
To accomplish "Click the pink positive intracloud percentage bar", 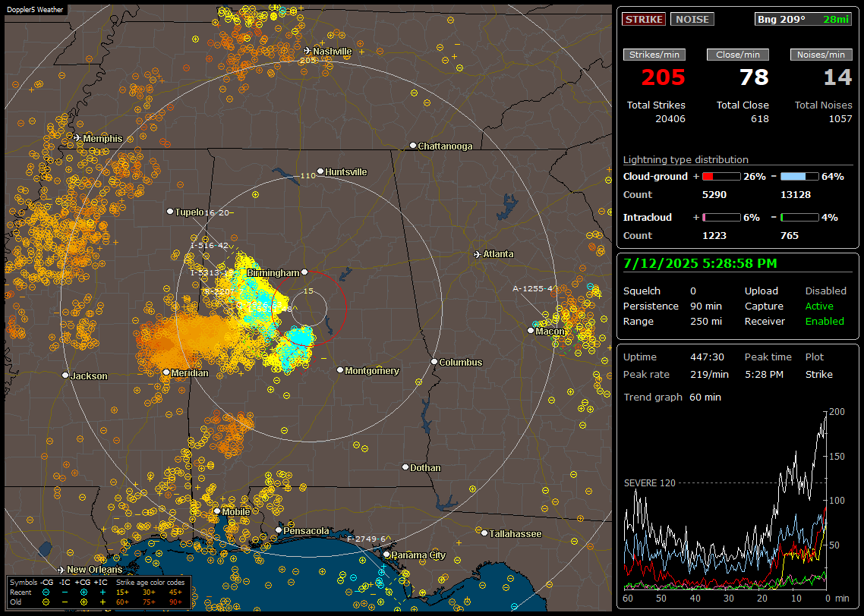I will (721, 218).
